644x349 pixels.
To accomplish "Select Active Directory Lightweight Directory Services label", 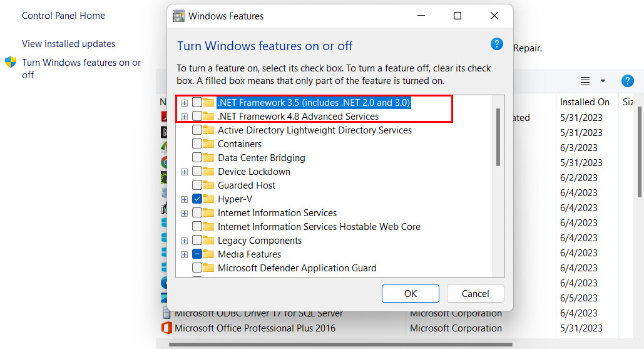I will point(315,130).
